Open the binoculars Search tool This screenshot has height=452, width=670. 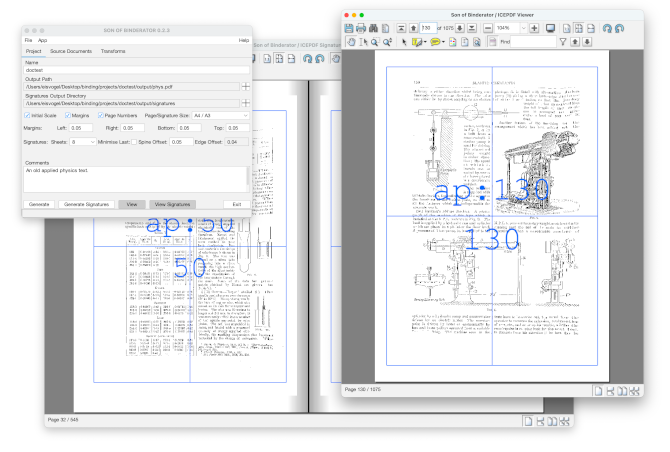[x=373, y=28]
